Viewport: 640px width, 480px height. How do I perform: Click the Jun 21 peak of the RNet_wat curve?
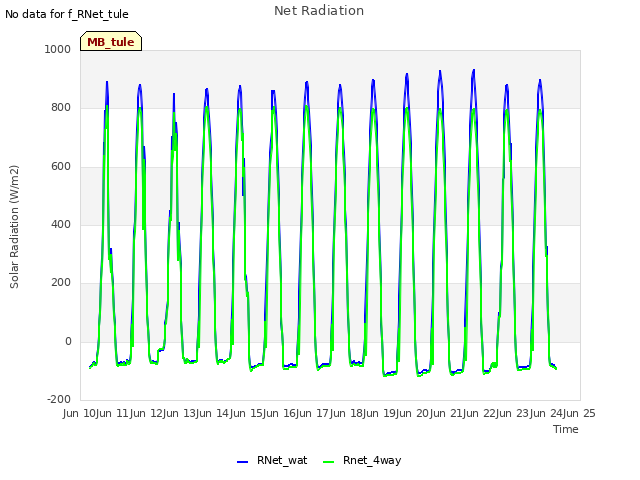473,70
